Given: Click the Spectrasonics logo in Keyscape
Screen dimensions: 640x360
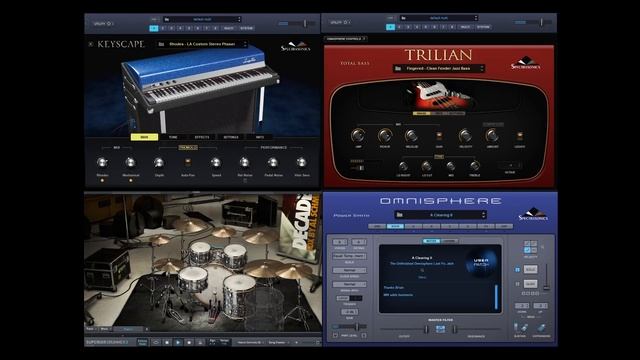Looking at the screenshot, I should [x=296, y=46].
